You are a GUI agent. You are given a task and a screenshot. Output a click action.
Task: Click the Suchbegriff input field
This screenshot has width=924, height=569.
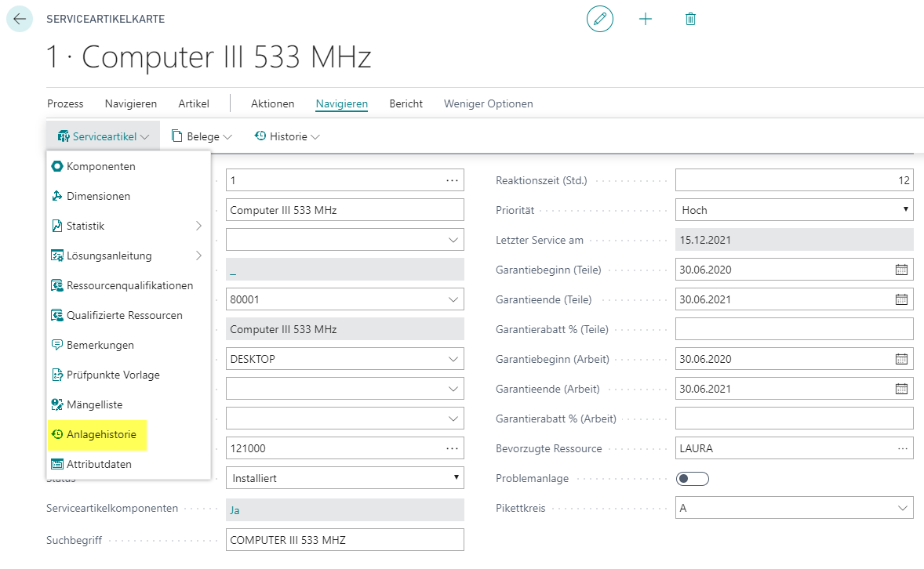click(344, 539)
